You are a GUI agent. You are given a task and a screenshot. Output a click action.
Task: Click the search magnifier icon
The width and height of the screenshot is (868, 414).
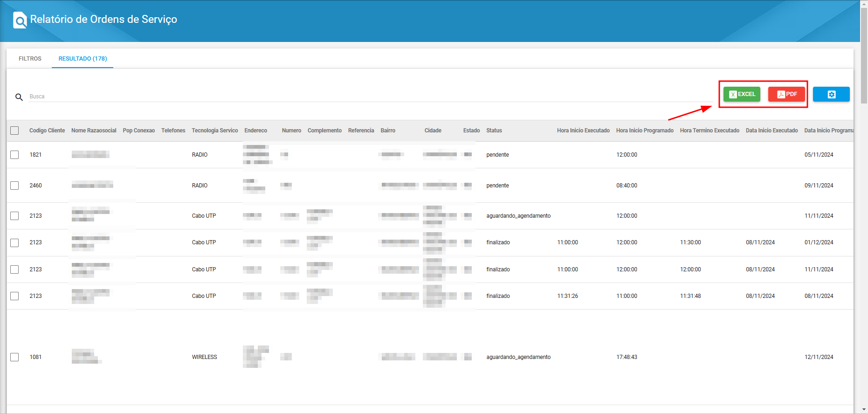point(19,97)
